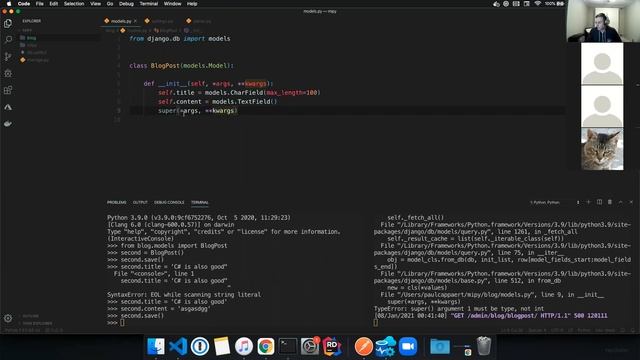Open the Run and Debug view
640x360 pixels.
coord(8,73)
